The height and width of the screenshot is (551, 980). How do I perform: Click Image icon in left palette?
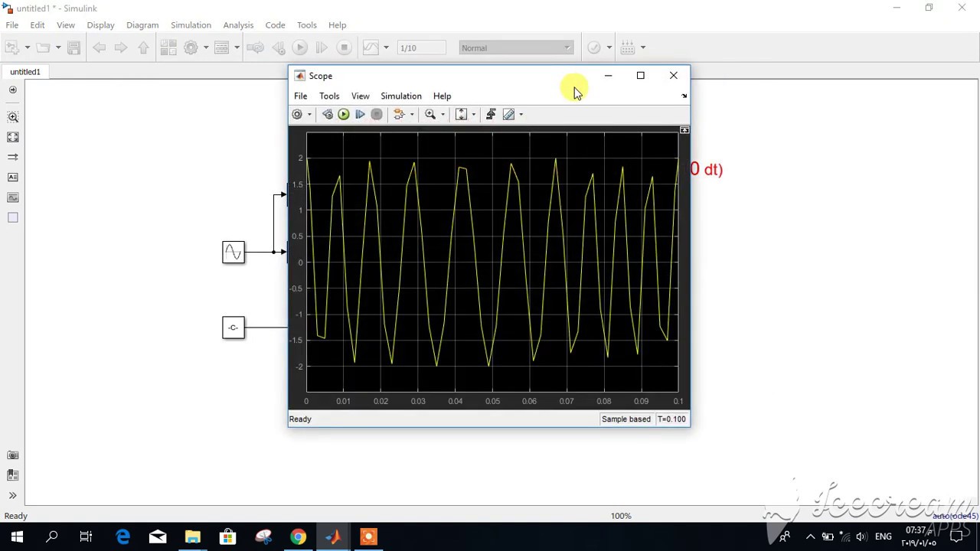click(12, 197)
